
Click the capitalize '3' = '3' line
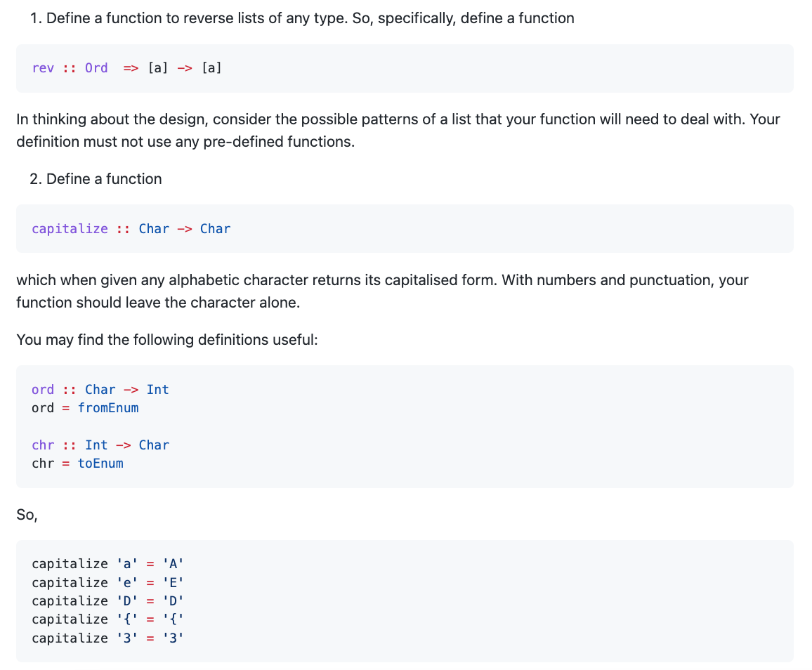coord(107,638)
